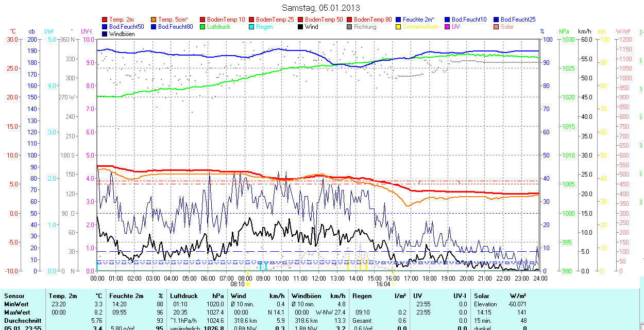Viewport: 644px width, 330px height.
Task: Click the chart title Samstag, 05.01.2013
Action: coord(321,8)
